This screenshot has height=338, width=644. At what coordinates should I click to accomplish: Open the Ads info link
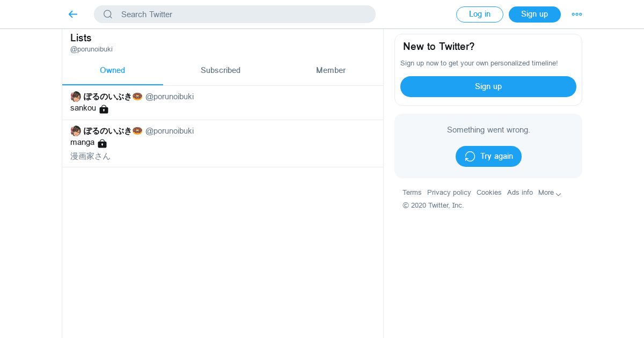[520, 193]
